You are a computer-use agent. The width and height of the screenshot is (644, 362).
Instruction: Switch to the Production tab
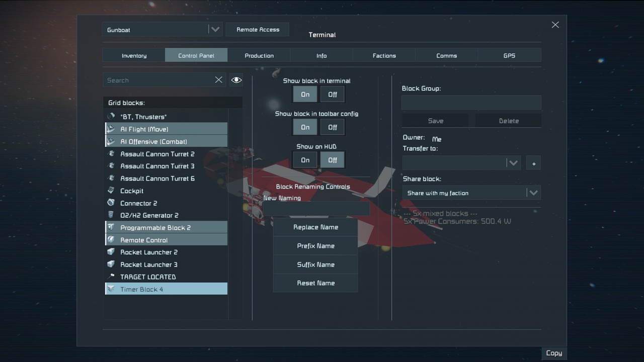[259, 55]
